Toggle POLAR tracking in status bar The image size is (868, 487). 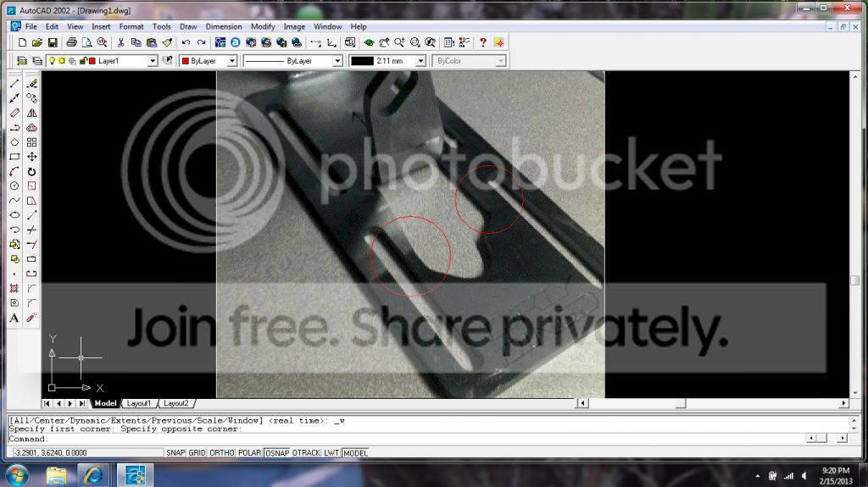point(250,452)
